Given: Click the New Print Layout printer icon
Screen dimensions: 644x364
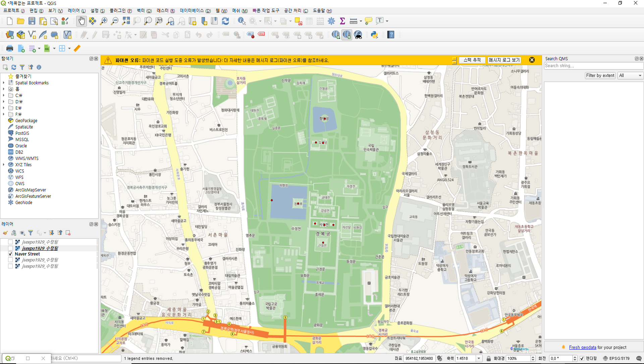Looking at the screenshot, I should (9, 48).
